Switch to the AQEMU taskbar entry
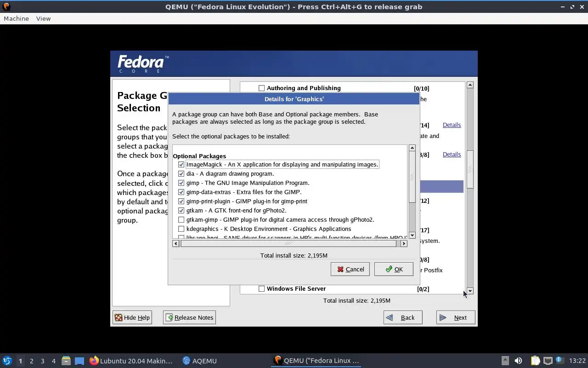The height and width of the screenshot is (368, 588). pos(200,361)
